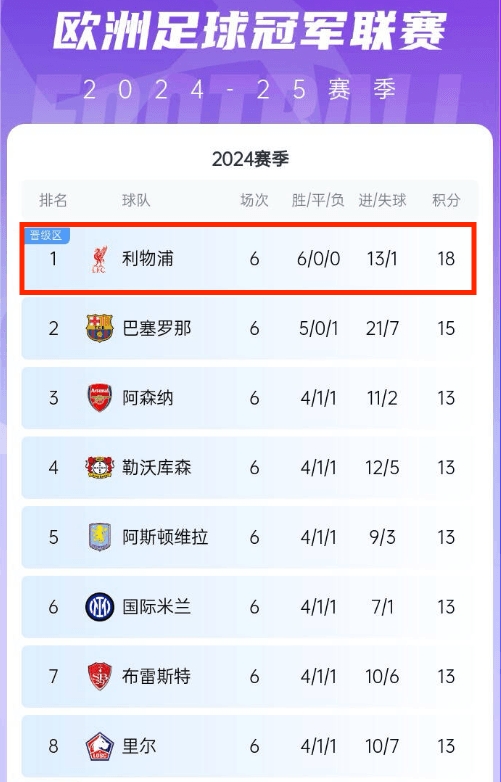Click the 胜/平/负 column header
Viewport: 501px width, 782px height.
click(x=318, y=200)
